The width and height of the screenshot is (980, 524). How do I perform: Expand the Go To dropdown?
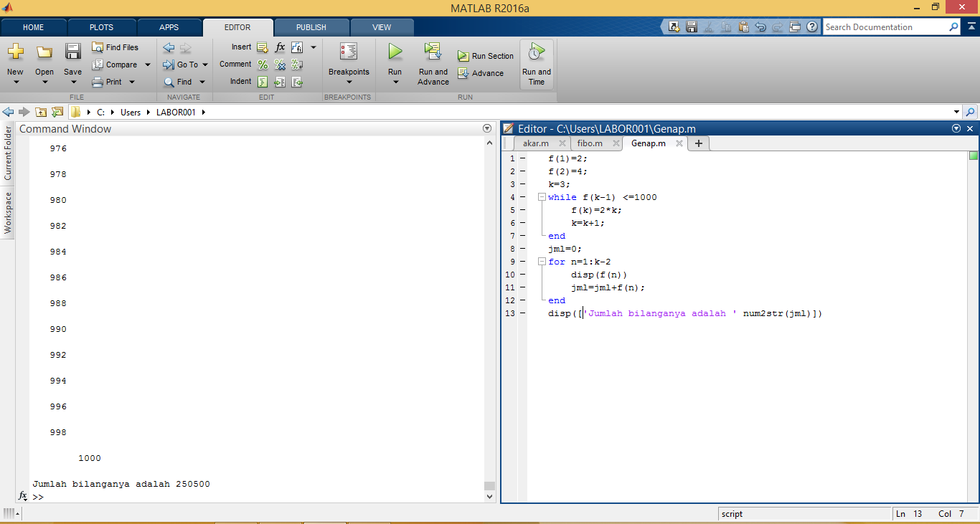coord(204,65)
